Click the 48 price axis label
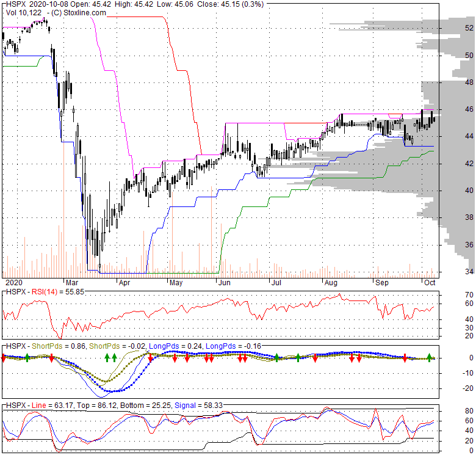Image resolution: width=476 pixels, height=455 pixels. (469, 82)
